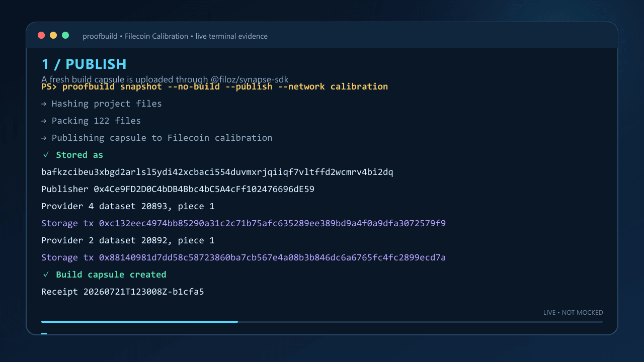The height and width of the screenshot is (362, 644).
Task: Click the subtitle mentioning @filoz/synapse-sdk
Action: (165, 79)
